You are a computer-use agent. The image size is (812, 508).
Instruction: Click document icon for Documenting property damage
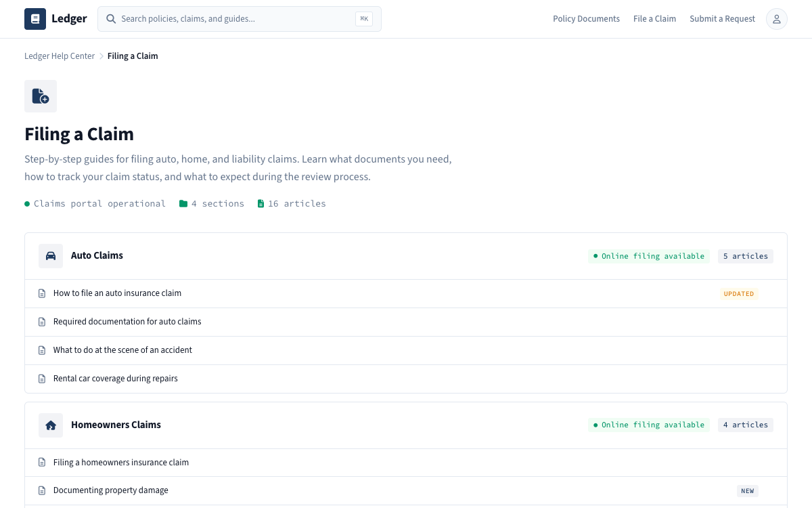pos(42,490)
